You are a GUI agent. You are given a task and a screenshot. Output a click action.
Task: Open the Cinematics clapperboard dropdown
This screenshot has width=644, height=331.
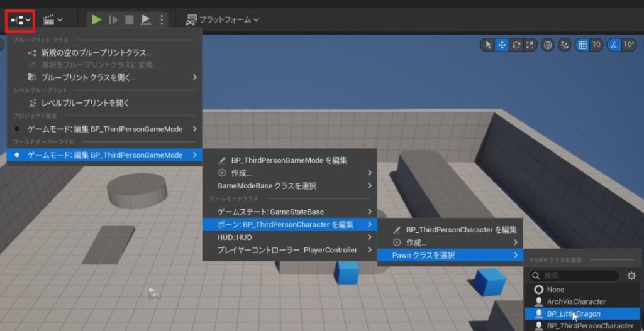click(53, 19)
